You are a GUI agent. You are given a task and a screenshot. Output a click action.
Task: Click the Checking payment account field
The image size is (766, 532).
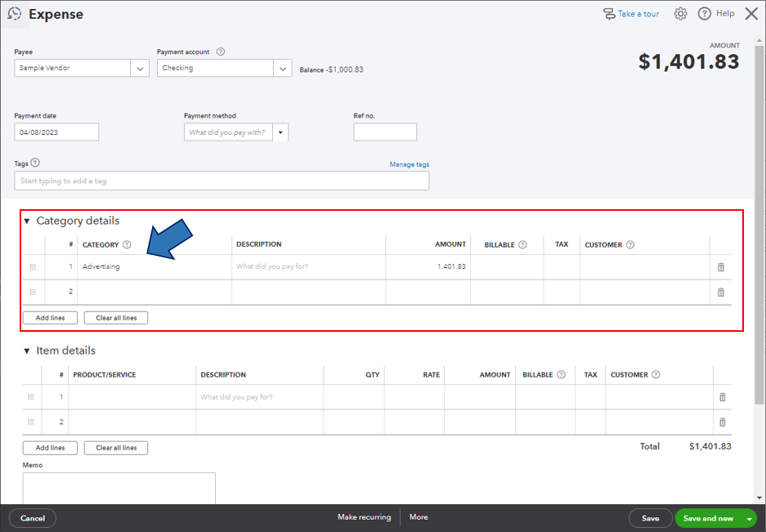point(215,69)
